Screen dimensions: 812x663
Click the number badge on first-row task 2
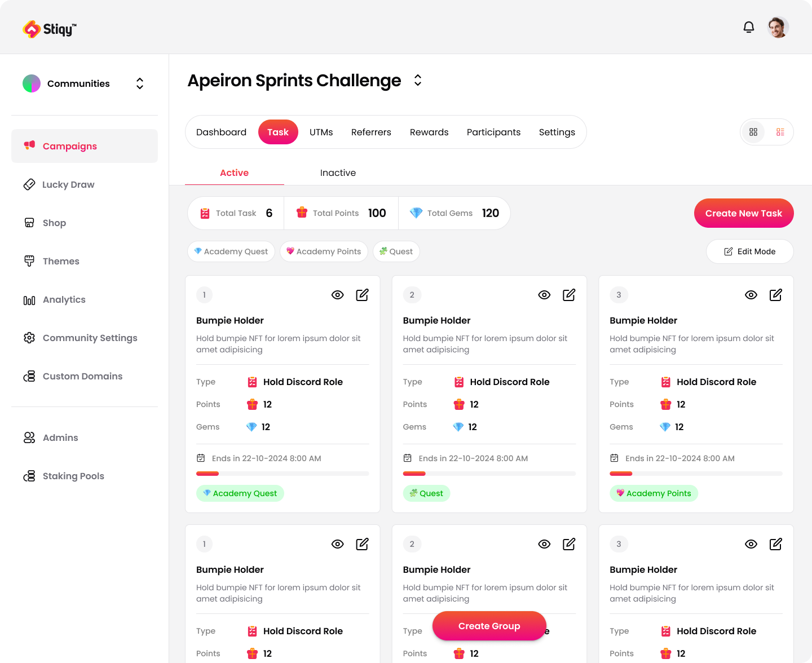point(412,295)
